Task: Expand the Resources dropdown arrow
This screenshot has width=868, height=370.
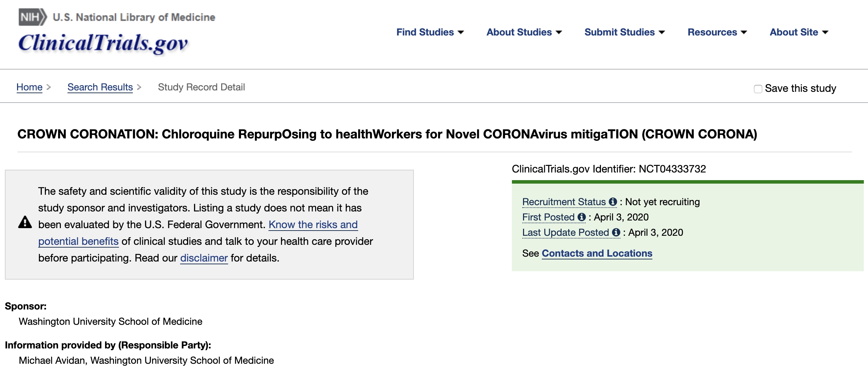Action: [744, 32]
